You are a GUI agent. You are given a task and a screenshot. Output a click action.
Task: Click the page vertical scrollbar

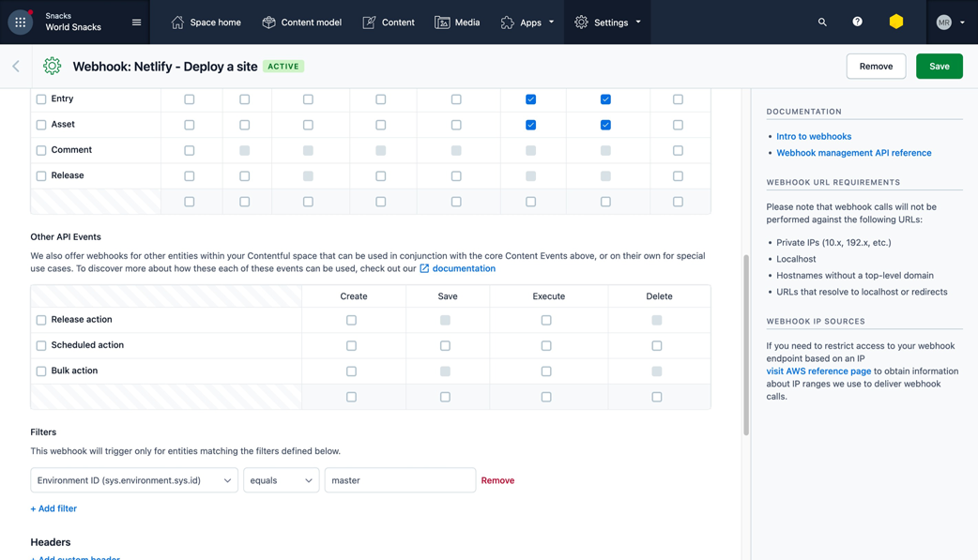pos(746,345)
